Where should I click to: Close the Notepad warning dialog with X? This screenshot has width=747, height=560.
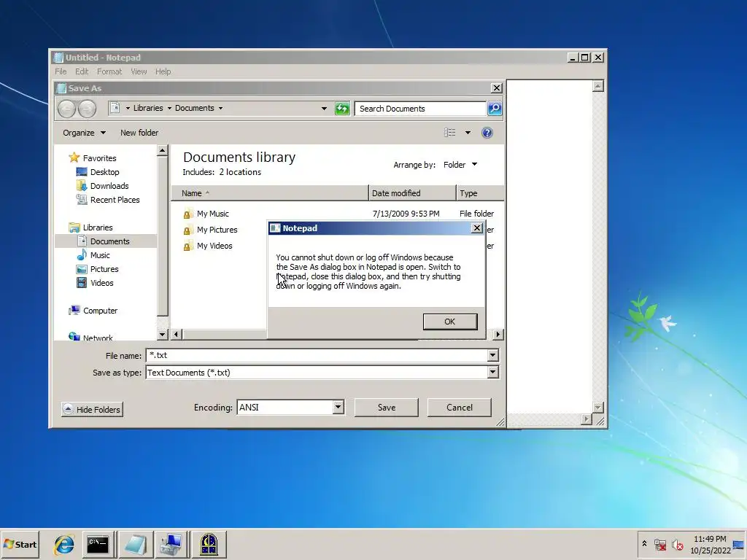(x=476, y=228)
